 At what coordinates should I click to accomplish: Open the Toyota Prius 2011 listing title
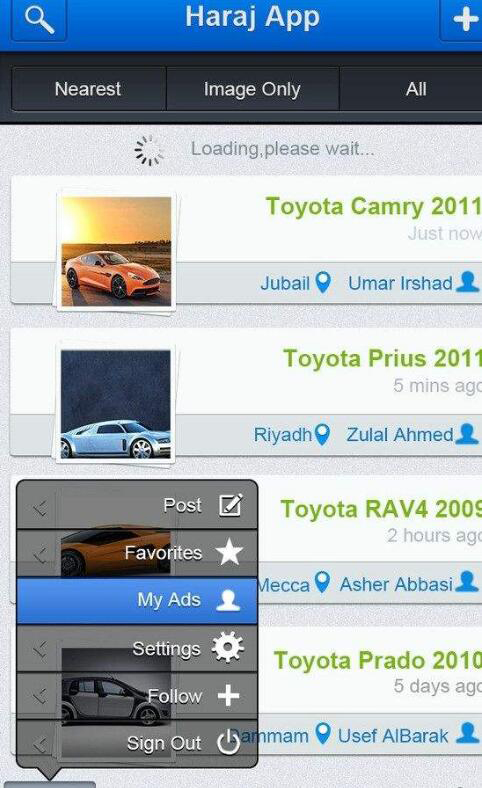point(382,358)
